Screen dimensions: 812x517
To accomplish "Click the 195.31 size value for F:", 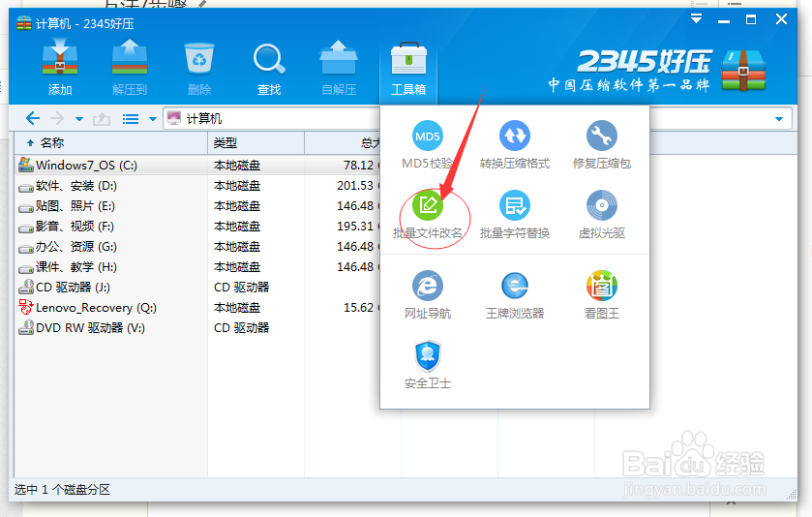I will [x=355, y=227].
